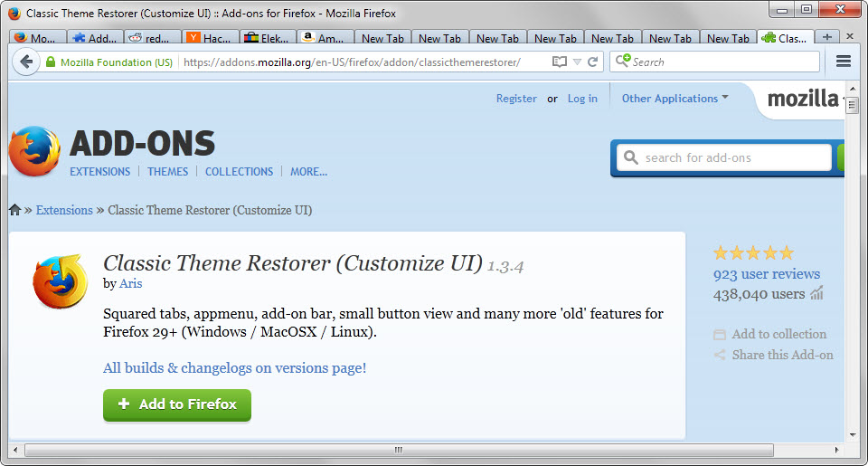Open the user statistics chart icon
Image resolution: width=868 pixels, height=466 pixels.
coord(817,293)
